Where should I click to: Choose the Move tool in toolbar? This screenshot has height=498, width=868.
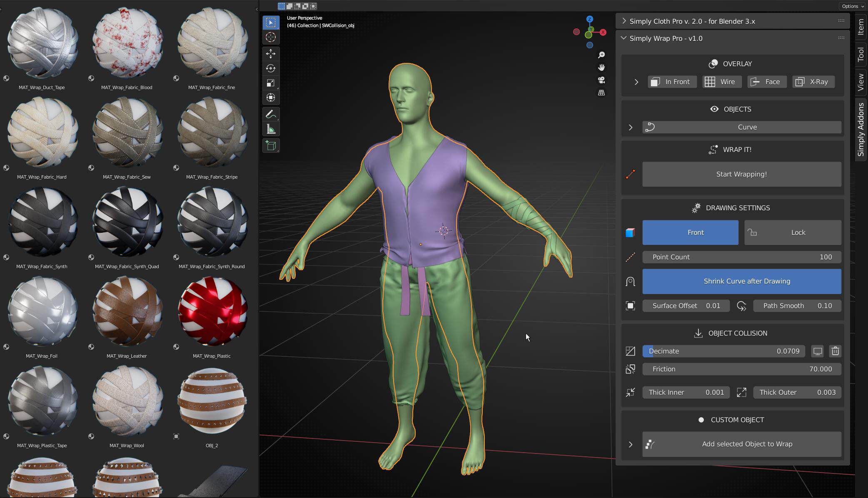pyautogui.click(x=271, y=54)
